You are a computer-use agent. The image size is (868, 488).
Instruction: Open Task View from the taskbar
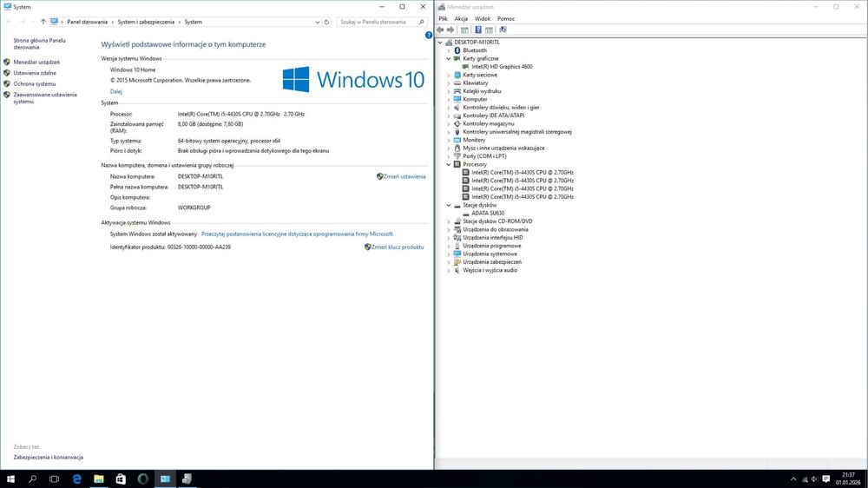[x=54, y=478]
